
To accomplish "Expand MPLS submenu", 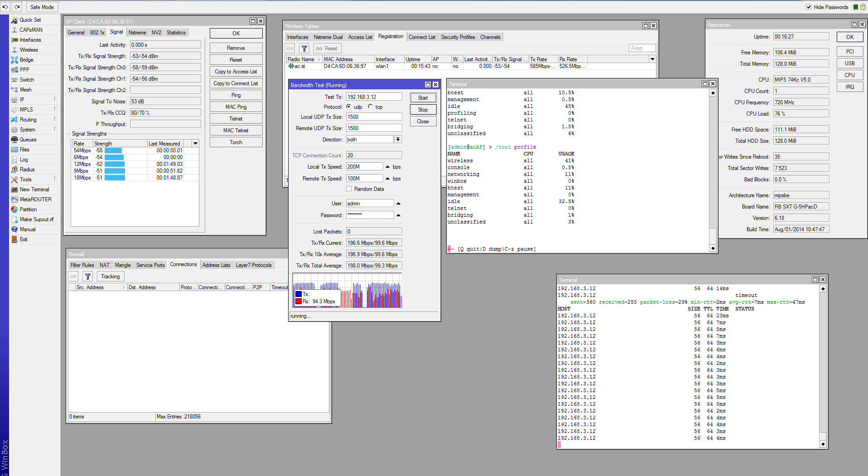I will click(55, 109).
